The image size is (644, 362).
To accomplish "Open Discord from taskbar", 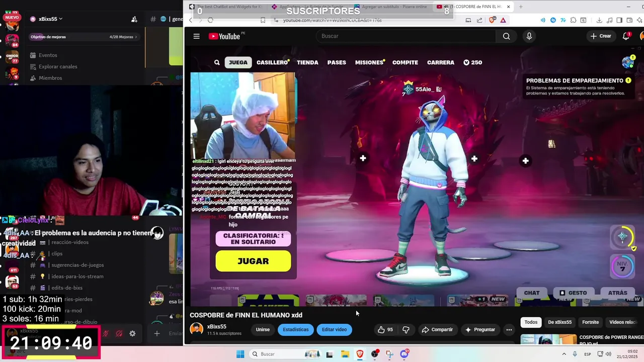I will click(405, 354).
